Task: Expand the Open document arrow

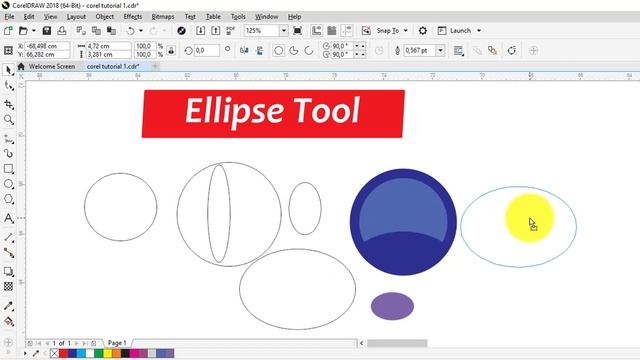Action: coord(34,31)
